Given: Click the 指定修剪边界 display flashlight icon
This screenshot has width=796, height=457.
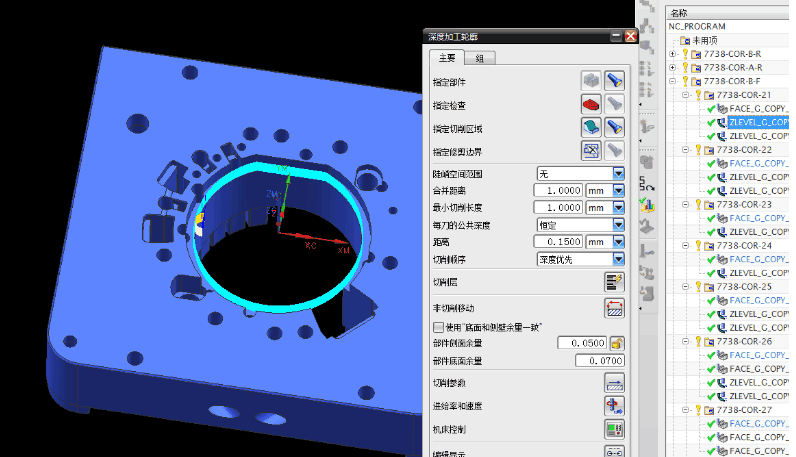Looking at the screenshot, I should 614,150.
